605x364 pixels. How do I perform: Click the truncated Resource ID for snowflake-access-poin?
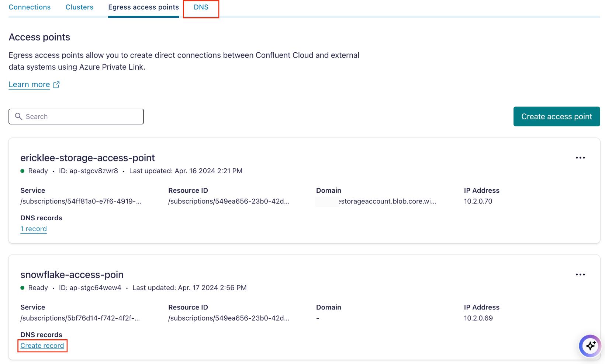click(x=229, y=318)
